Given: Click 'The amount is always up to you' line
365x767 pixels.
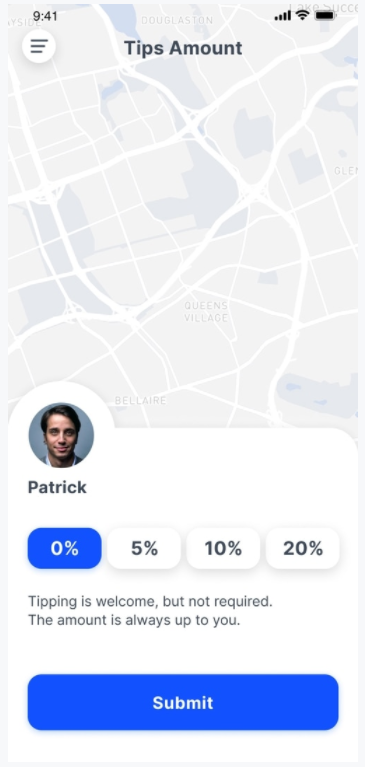Looking at the screenshot, I should (134, 620).
